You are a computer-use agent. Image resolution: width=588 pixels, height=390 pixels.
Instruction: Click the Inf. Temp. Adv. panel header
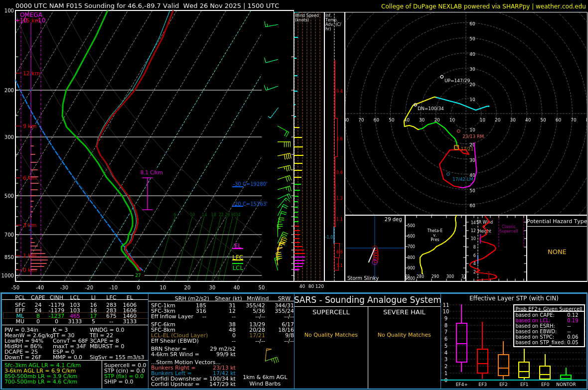coord(333,22)
